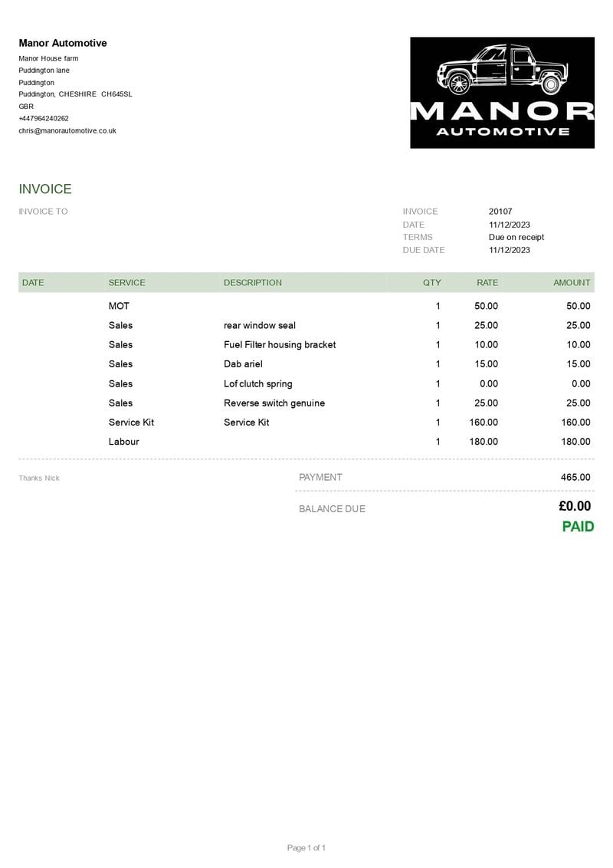Click the AMOUNT column header

click(572, 282)
